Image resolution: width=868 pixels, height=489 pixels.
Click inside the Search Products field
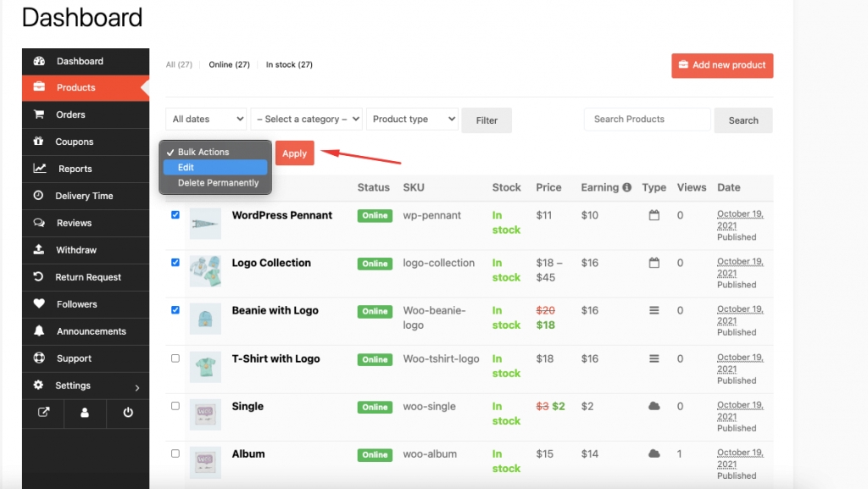pyautogui.click(x=646, y=119)
